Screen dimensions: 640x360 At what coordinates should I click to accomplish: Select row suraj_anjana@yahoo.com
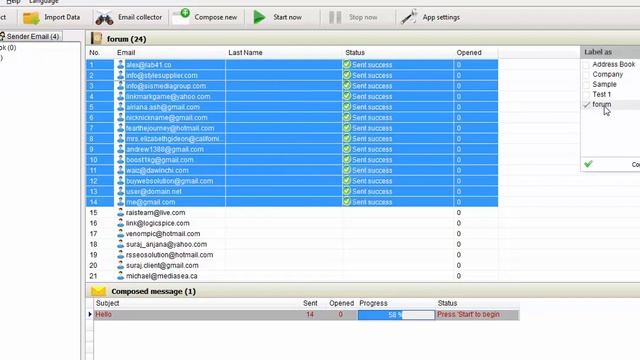[x=292, y=244]
